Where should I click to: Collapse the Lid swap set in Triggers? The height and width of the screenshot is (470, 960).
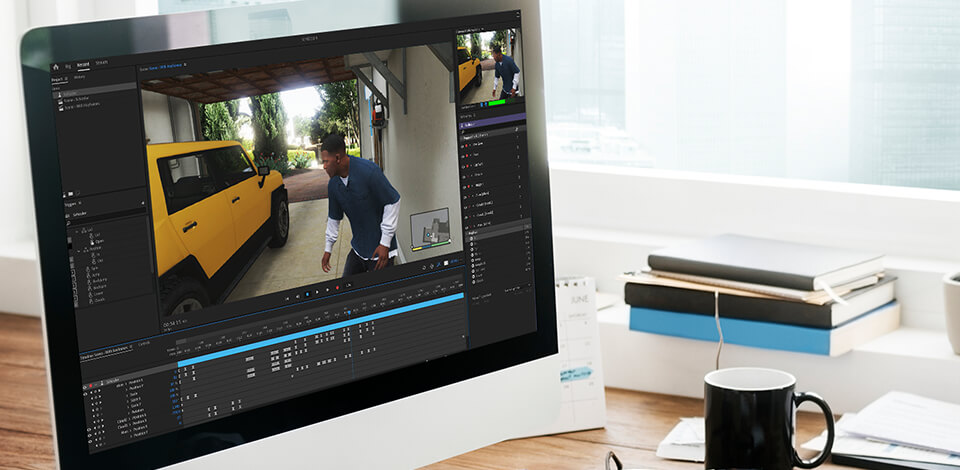pyautogui.click(x=77, y=231)
